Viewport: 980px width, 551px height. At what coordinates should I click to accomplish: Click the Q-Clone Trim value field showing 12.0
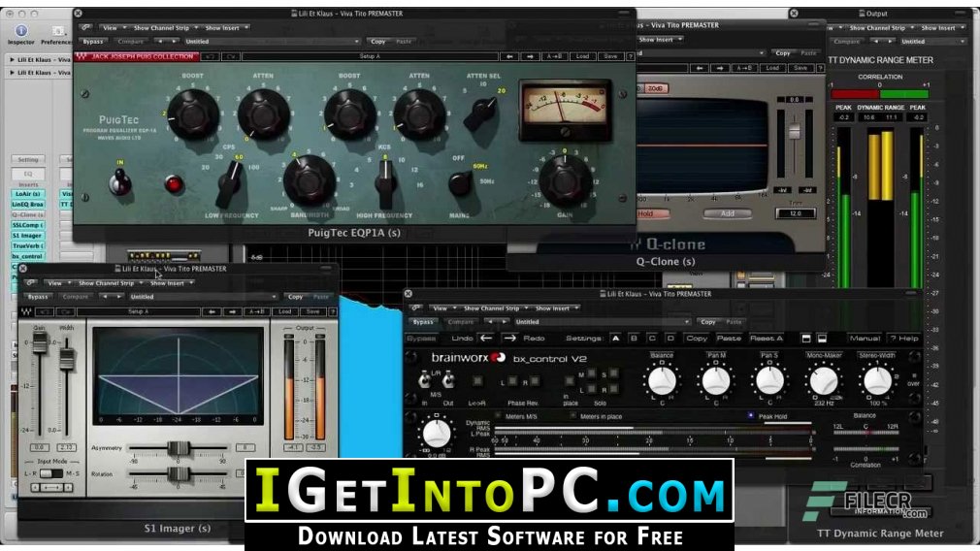coord(796,213)
